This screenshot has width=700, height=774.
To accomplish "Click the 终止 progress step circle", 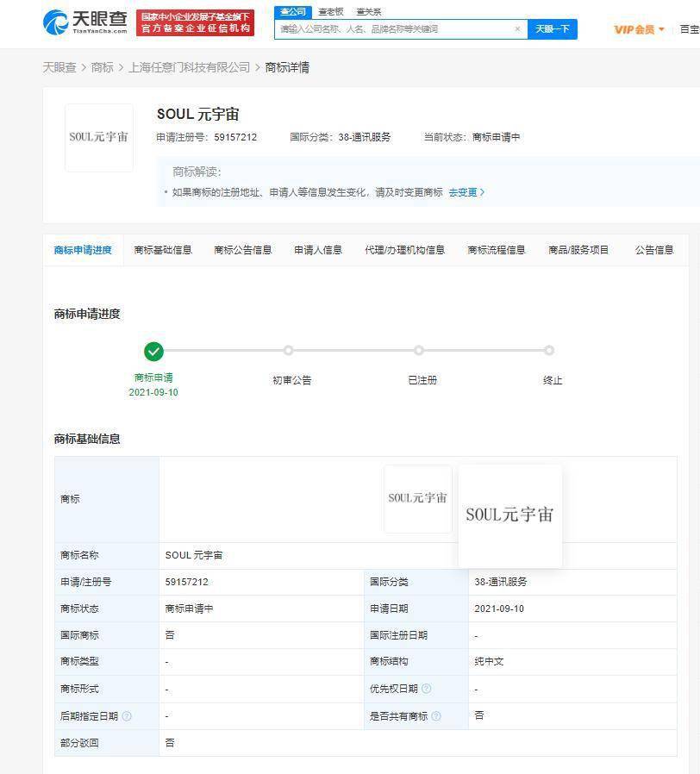I will pyautogui.click(x=549, y=351).
